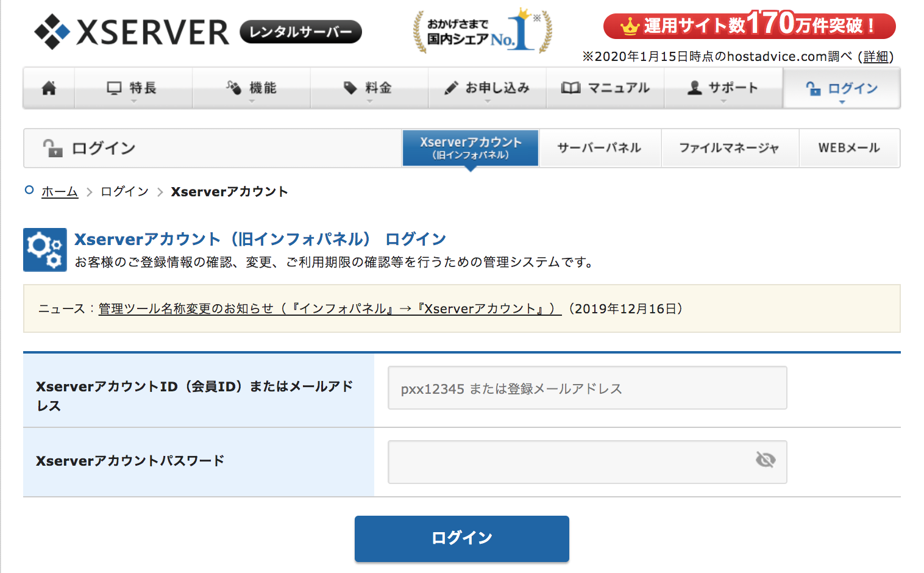Click the XSERVER logo

point(132,32)
